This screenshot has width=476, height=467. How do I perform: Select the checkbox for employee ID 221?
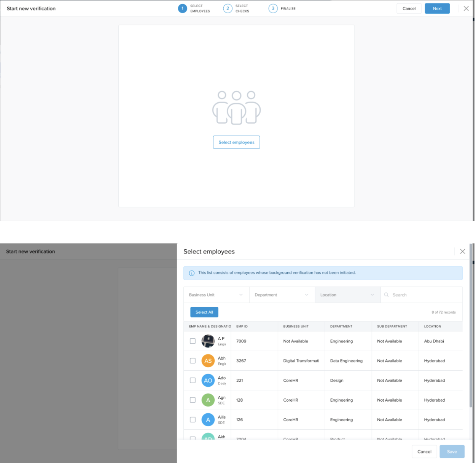click(x=193, y=381)
